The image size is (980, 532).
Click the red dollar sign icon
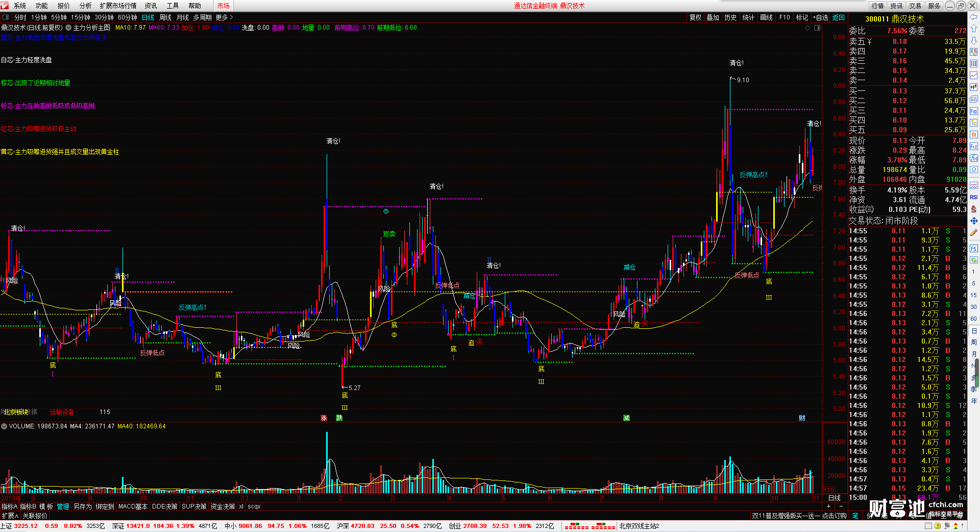pyautogui.click(x=974, y=209)
